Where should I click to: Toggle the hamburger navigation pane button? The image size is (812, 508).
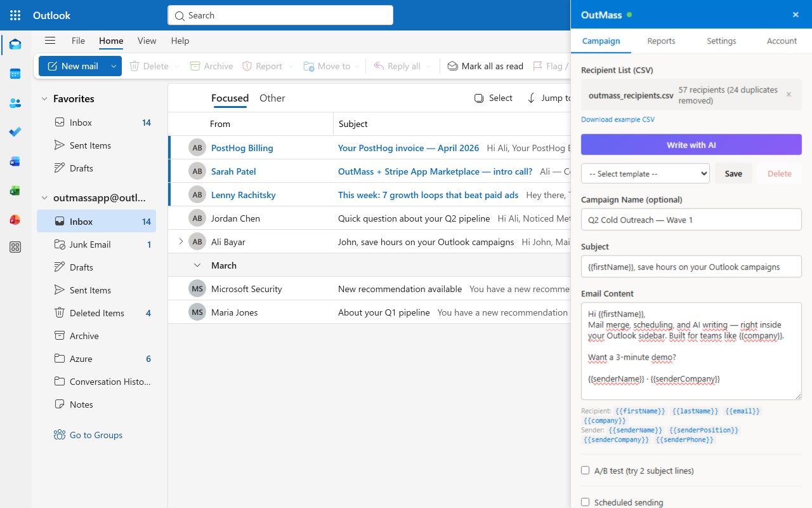tap(50, 41)
